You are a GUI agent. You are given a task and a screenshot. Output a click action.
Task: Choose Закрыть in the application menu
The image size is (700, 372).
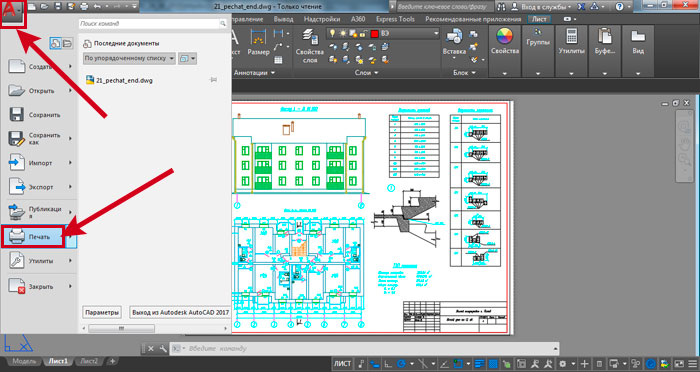40,286
